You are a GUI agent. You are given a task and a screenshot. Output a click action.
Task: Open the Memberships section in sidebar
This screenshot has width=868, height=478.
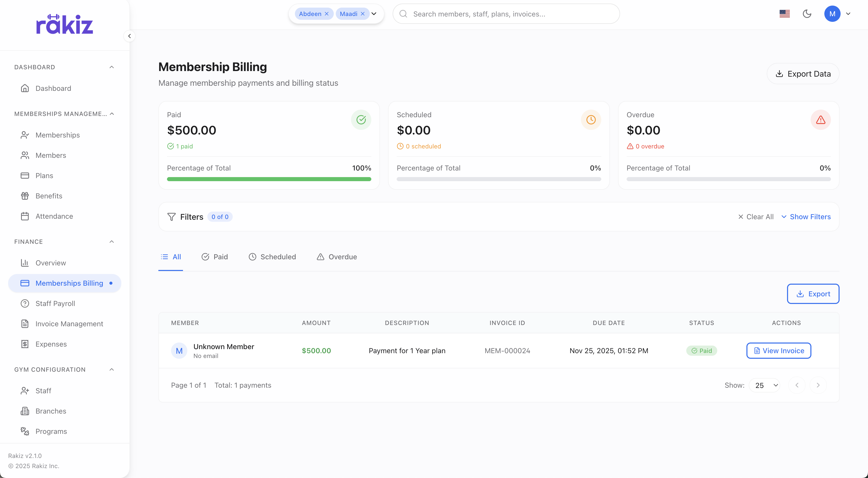58,135
